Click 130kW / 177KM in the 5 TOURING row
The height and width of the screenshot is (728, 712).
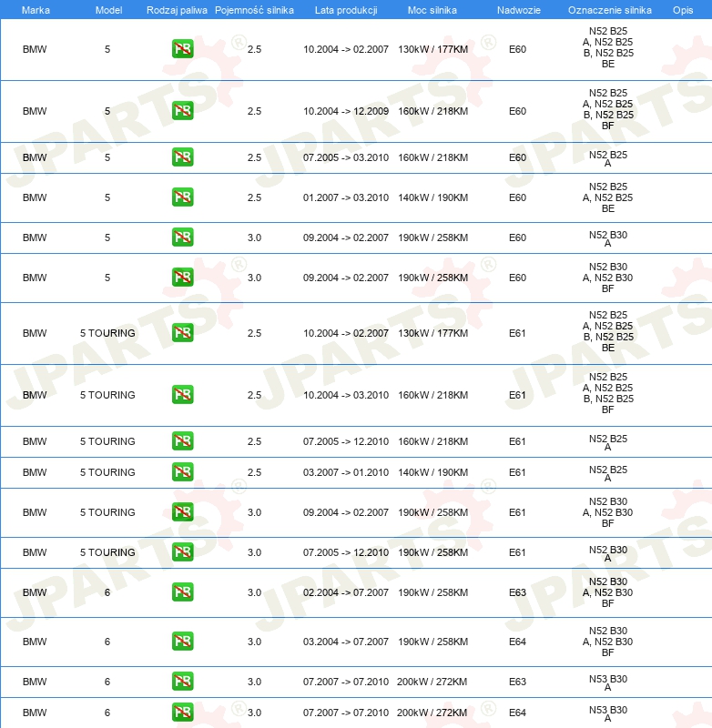432,333
